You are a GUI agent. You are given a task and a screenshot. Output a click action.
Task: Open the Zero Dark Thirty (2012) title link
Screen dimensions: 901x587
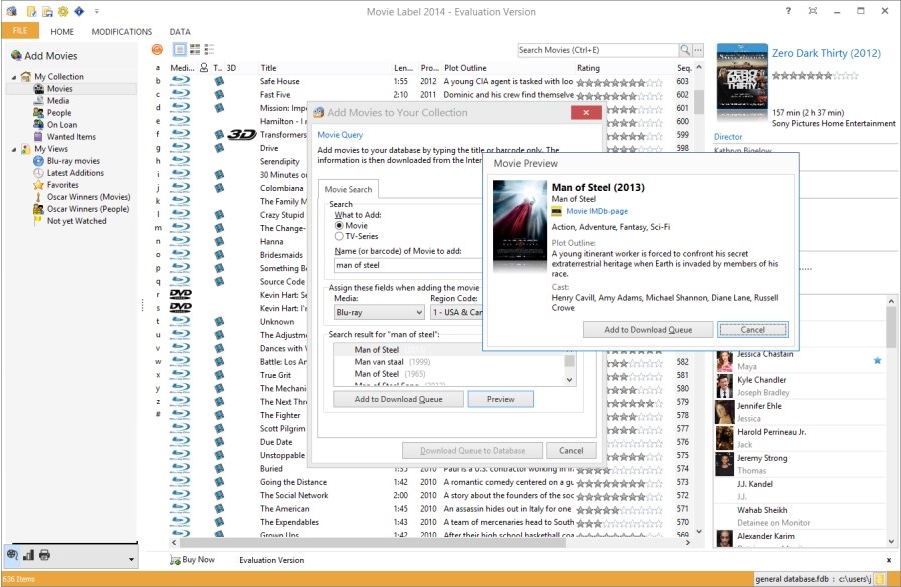pos(826,53)
